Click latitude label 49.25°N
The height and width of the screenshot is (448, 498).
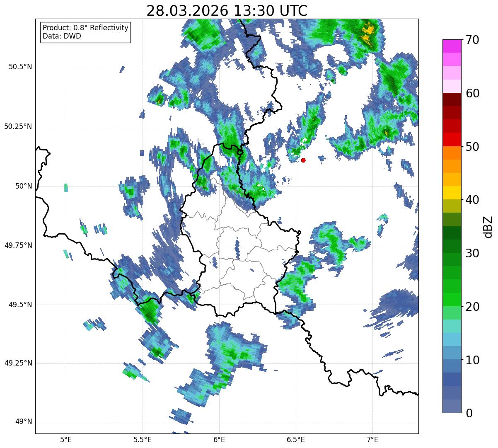tap(18, 363)
